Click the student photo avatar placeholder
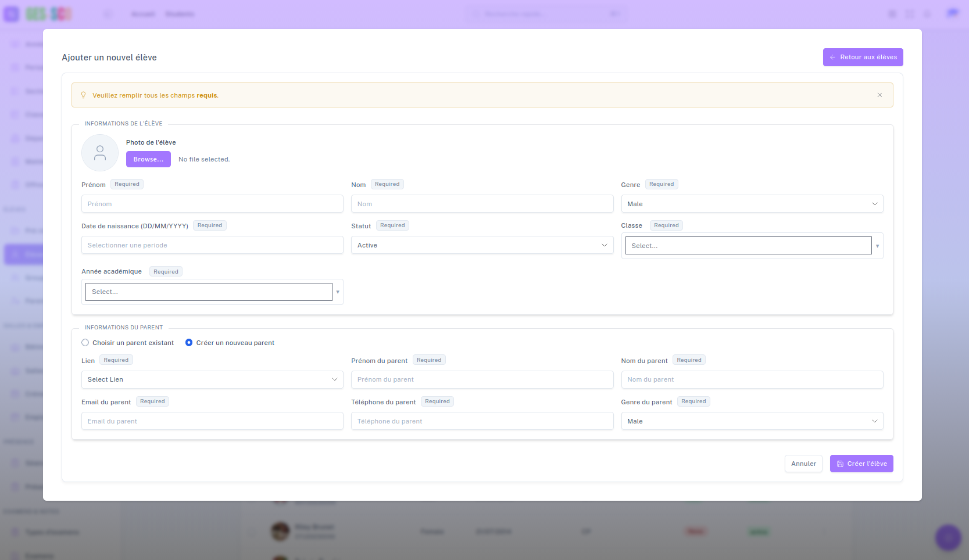 coord(100,153)
